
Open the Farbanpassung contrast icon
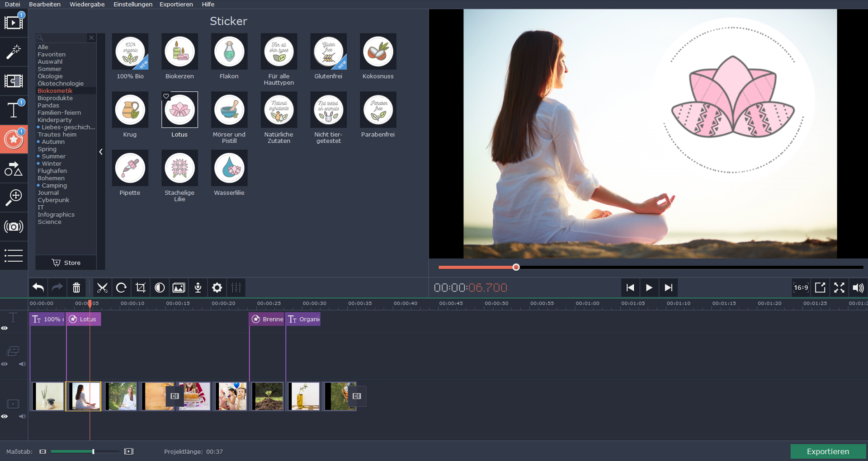[x=160, y=287]
